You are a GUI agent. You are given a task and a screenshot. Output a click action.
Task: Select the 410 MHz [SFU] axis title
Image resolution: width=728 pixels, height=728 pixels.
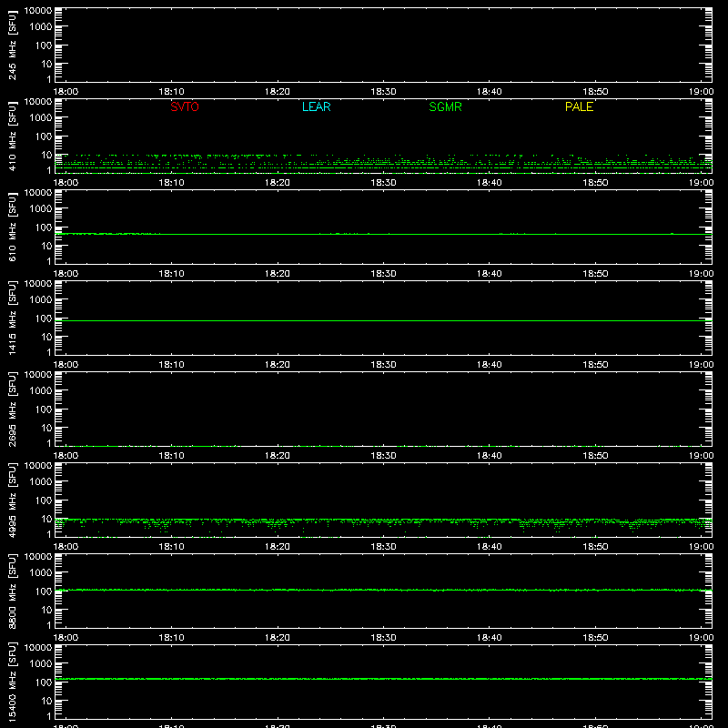click(12, 136)
